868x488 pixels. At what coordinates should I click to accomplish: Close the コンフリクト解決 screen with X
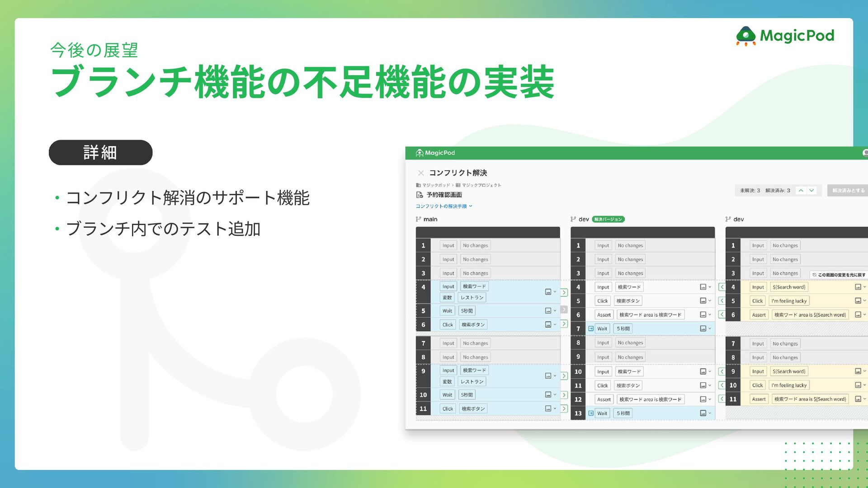tap(421, 173)
